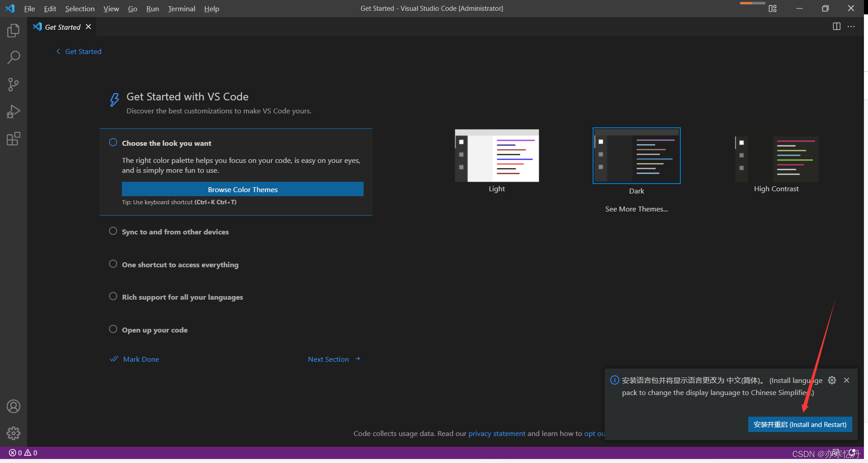The height and width of the screenshot is (463, 868).
Task: Open the Terminal menu
Action: pos(181,9)
